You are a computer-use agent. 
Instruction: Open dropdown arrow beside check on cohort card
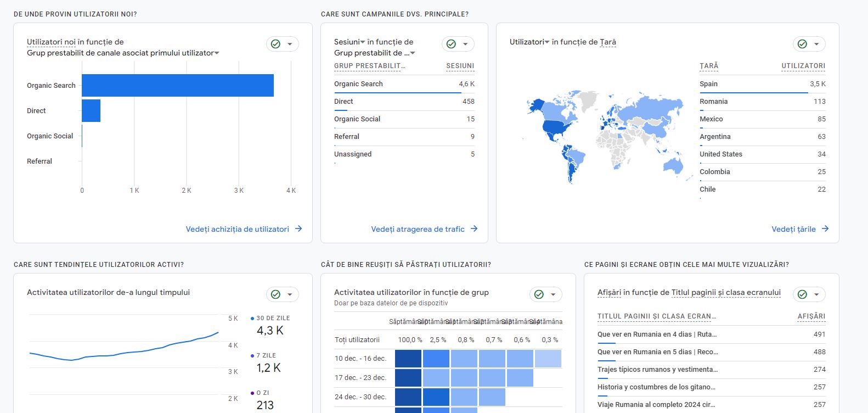tap(553, 294)
